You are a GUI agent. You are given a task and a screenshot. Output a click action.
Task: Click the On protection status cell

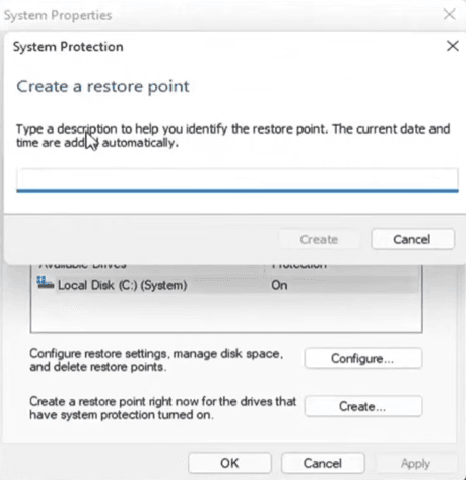coord(279,285)
